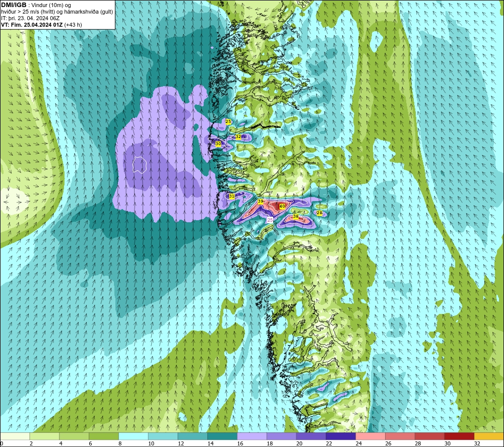Screen dimensions: 504x447
Task: Click the 24–26 m/s light pink legend swatch
Action: tap(370, 436)
